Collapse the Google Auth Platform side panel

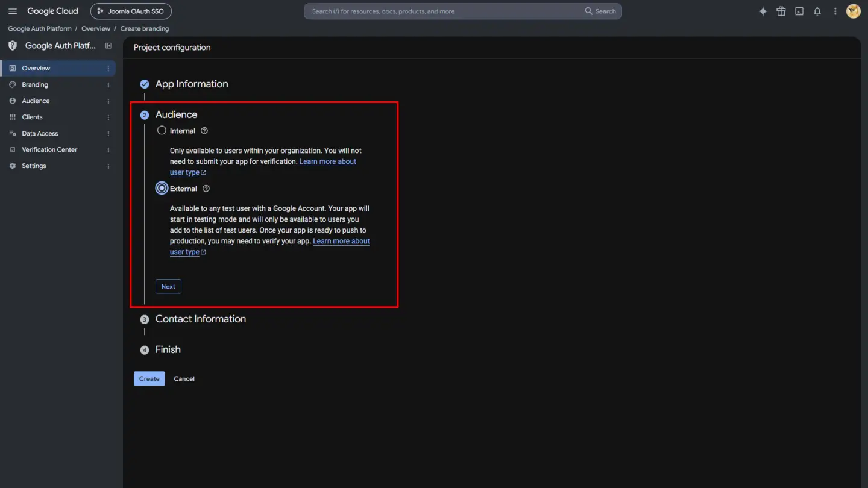pos(108,46)
